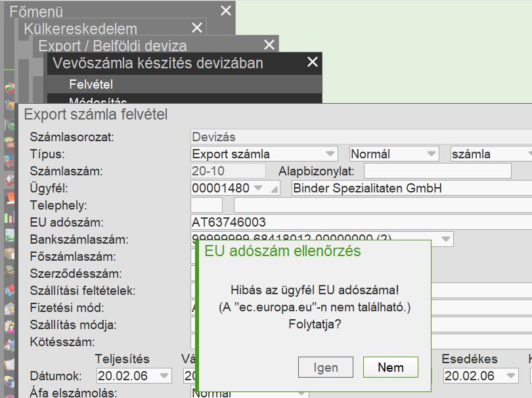Image resolution: width=532 pixels, height=398 pixels.
Task: Select the Felvétel menu item
Action: coord(91,84)
